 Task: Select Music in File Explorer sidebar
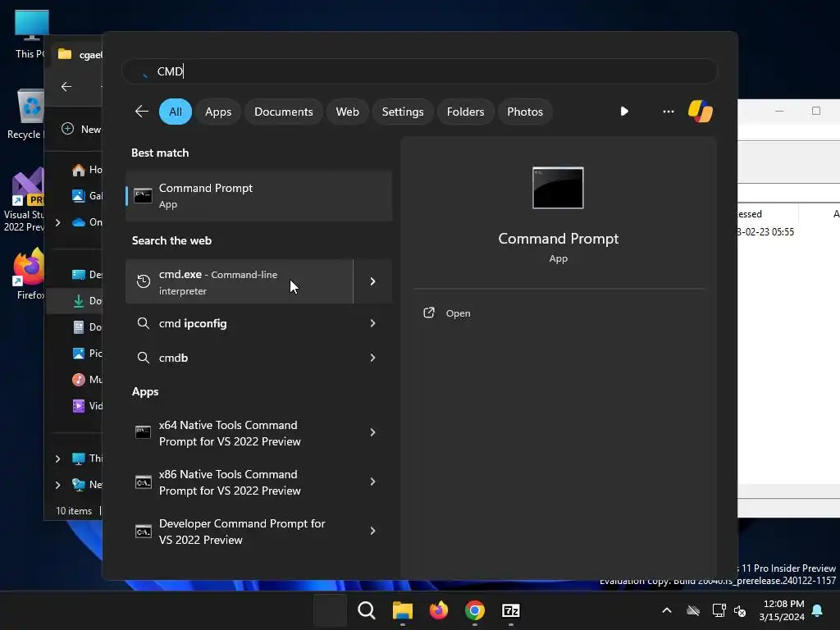85,379
